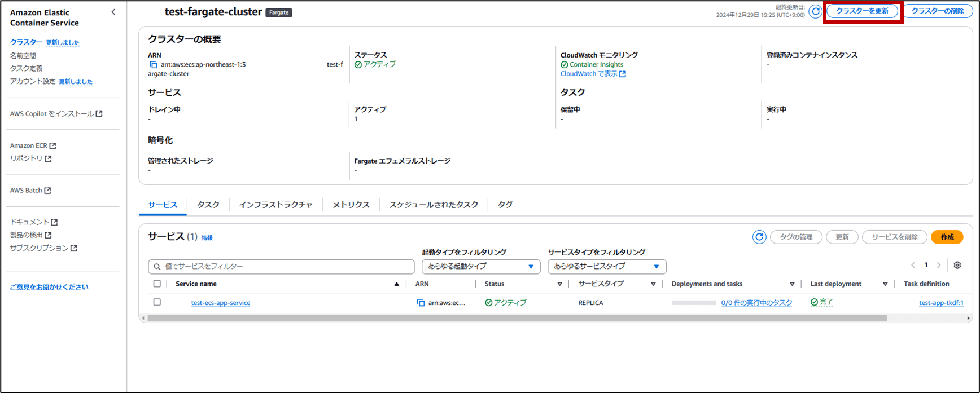Click the 完了 deployment status
The width and height of the screenshot is (980, 393).
pos(822,302)
